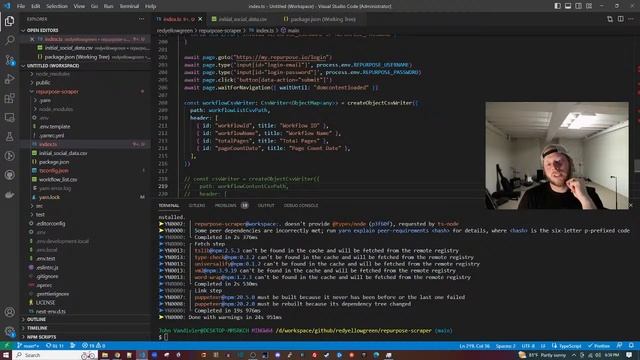Open Run and Debug view
The width and height of the screenshot is (640, 360).
tap(9, 79)
